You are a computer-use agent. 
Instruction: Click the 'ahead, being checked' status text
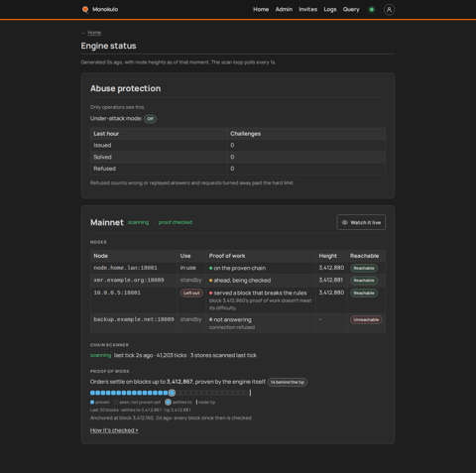(242, 281)
